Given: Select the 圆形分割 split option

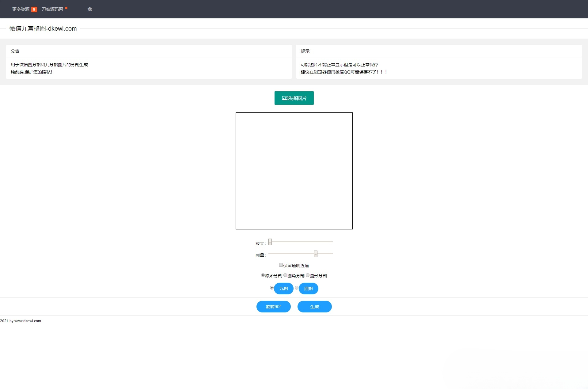Looking at the screenshot, I should point(307,275).
